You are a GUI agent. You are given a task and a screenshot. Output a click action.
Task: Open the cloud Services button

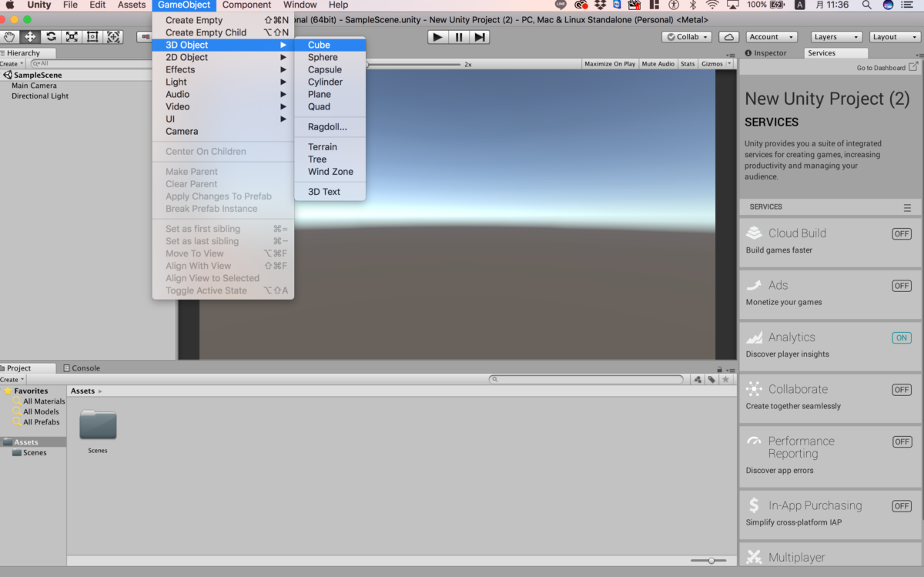coord(728,37)
